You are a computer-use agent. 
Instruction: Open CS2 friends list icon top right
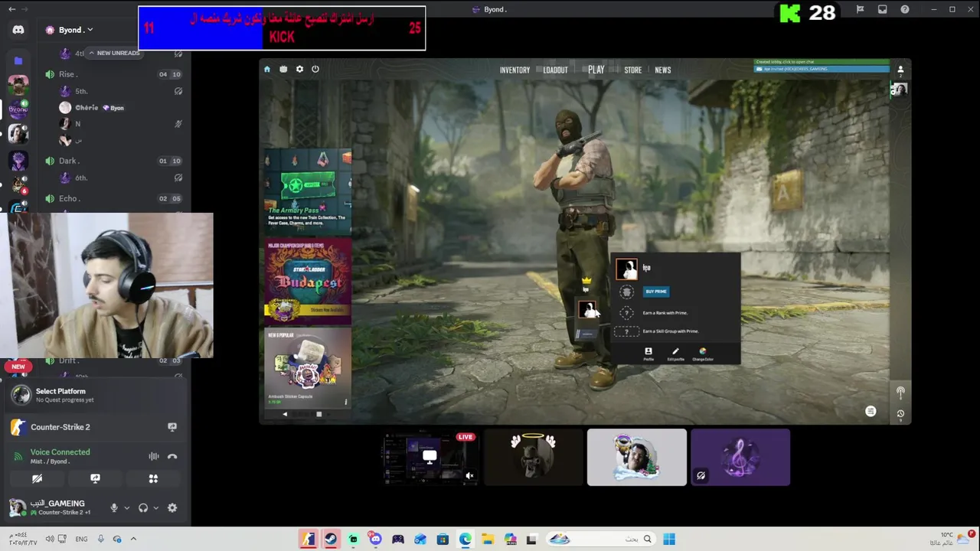point(900,70)
